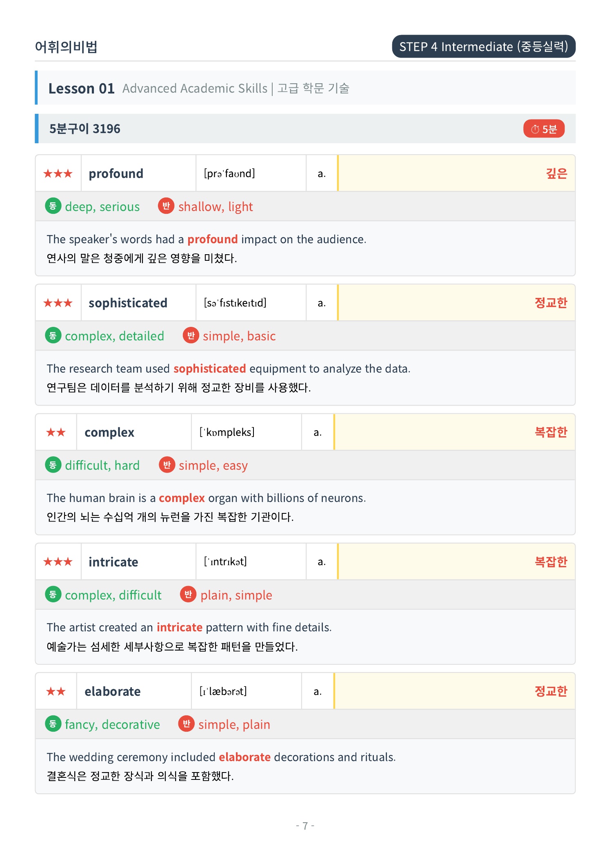Click the headword intricate
The height and width of the screenshot is (868, 611).
[x=113, y=562]
